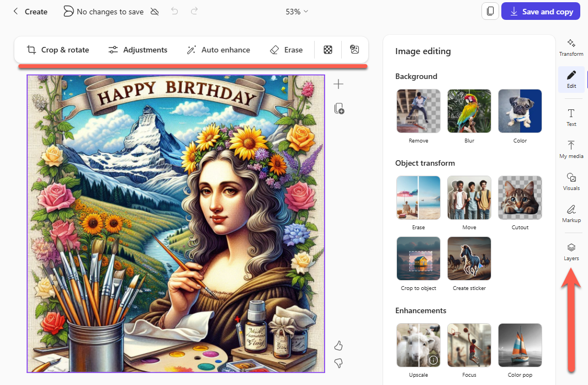Click the info icon on Upscale
Image resolution: width=588 pixels, height=385 pixels.
tap(433, 360)
